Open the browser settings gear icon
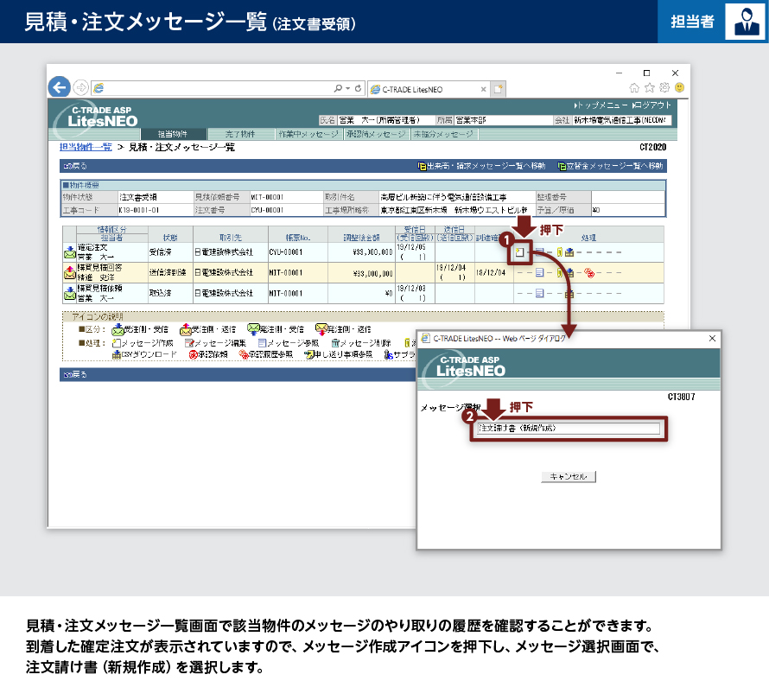The image size is (769, 700). click(664, 88)
